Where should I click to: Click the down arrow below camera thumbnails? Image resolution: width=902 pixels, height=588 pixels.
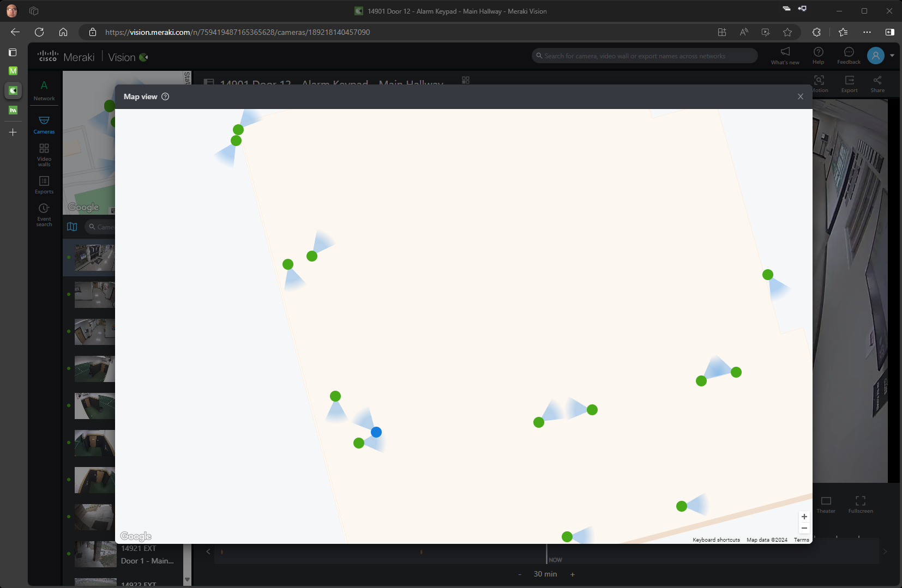[x=188, y=579]
